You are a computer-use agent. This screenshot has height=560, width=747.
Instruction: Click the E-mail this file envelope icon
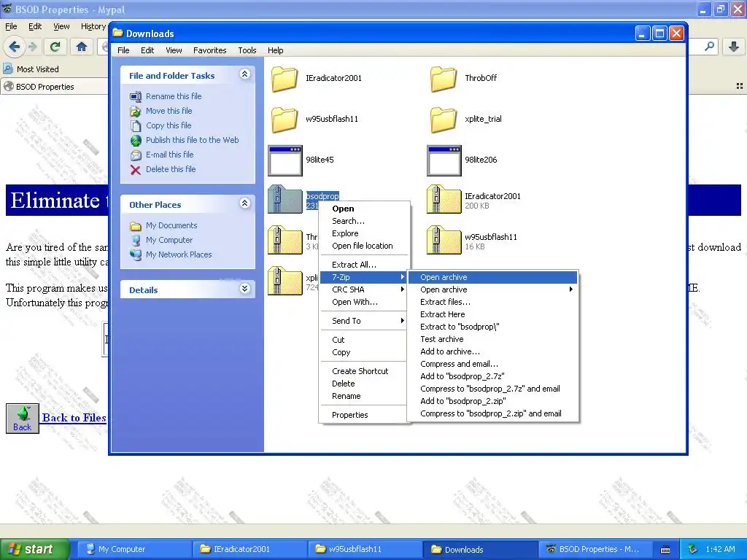[136, 155]
